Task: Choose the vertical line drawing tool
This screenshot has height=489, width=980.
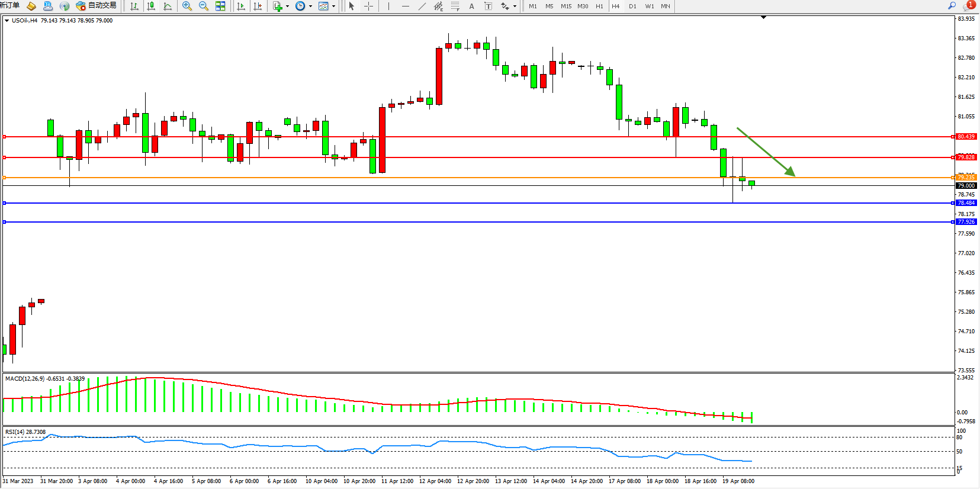Action: 388,6
